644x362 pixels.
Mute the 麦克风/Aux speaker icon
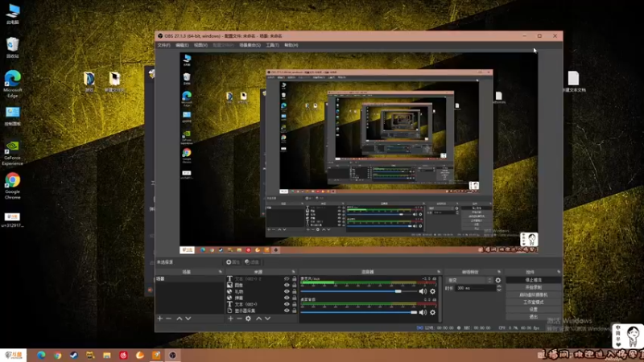tap(423, 291)
